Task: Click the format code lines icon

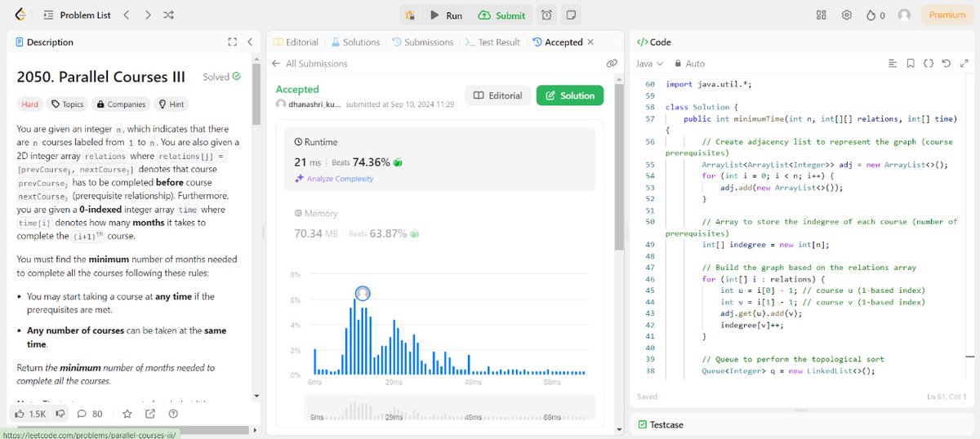Action: pyautogui.click(x=892, y=63)
